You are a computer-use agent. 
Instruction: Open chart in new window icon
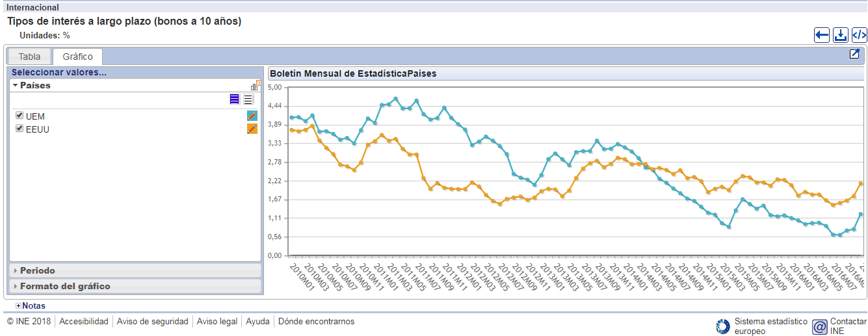(x=854, y=54)
